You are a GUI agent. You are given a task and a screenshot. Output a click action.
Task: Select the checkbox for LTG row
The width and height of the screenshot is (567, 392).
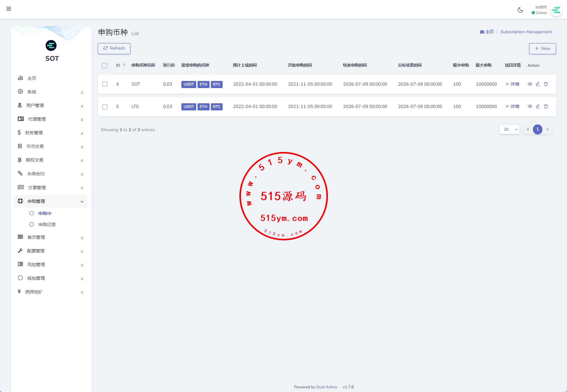(105, 107)
